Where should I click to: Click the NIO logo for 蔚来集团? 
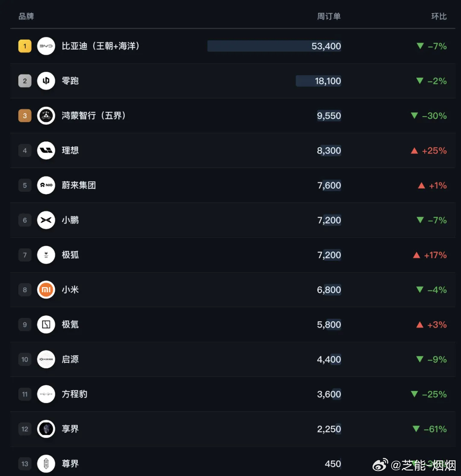point(46,185)
